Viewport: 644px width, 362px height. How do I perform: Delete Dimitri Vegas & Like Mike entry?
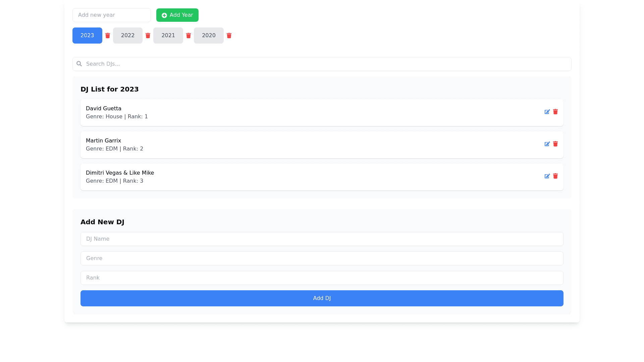pyautogui.click(x=555, y=176)
